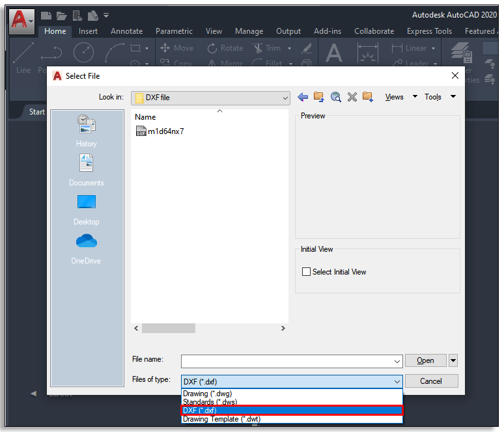Select the Rectangle tool in the ribbon

pos(135,48)
